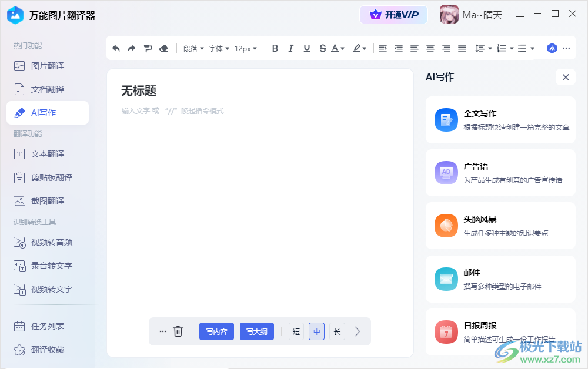Open the font color picker
588x369 pixels.
pyautogui.click(x=335, y=48)
